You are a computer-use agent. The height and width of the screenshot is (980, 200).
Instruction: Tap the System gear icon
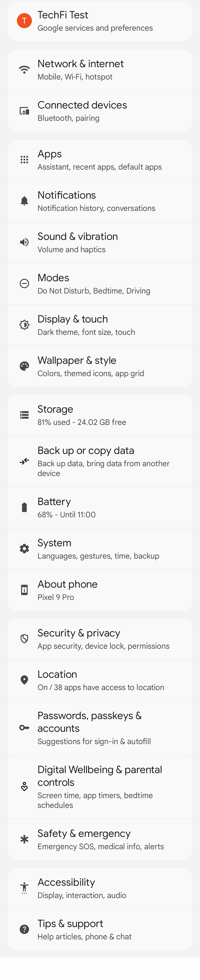24,549
